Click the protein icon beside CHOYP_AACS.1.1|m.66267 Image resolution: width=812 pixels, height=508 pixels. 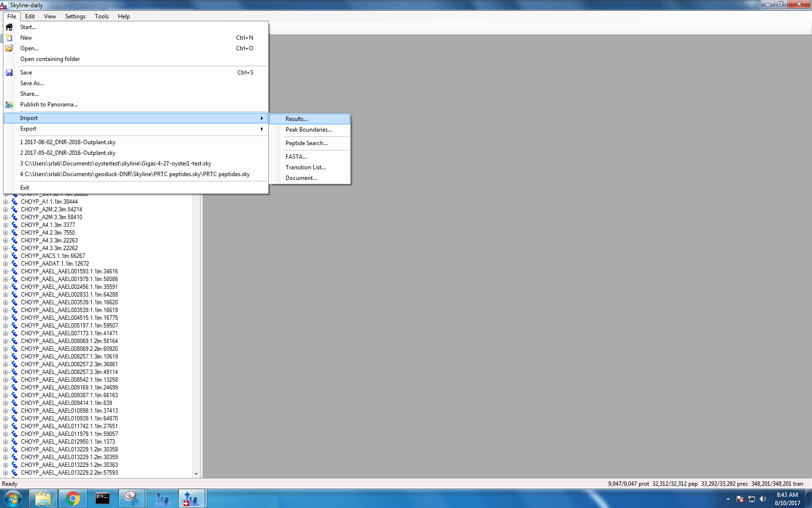point(14,256)
